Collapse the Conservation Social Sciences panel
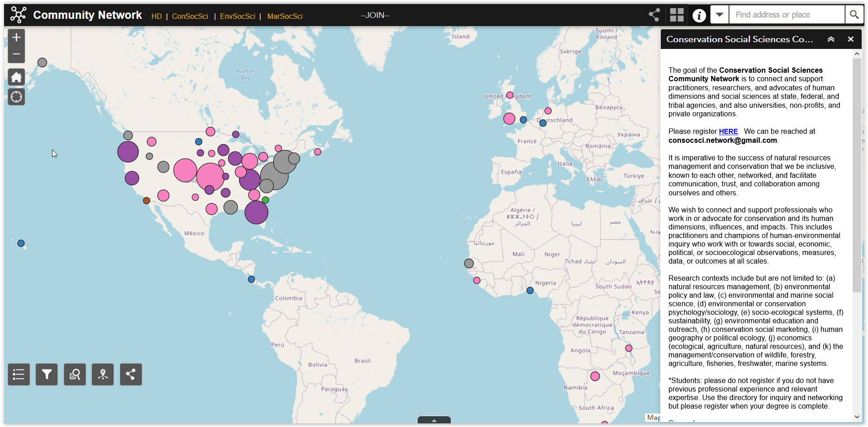The height and width of the screenshot is (427, 868). (x=831, y=40)
